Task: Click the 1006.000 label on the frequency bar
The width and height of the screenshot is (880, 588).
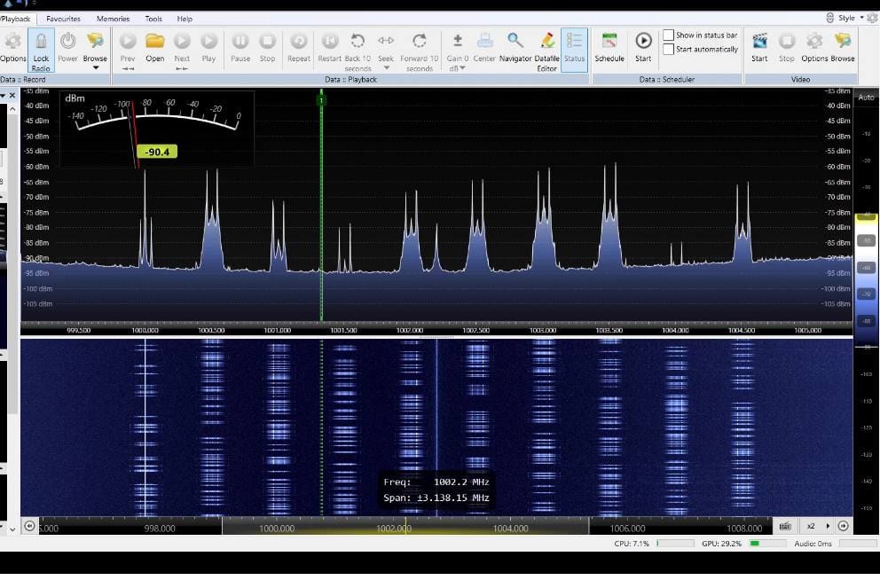Action: coord(627,529)
